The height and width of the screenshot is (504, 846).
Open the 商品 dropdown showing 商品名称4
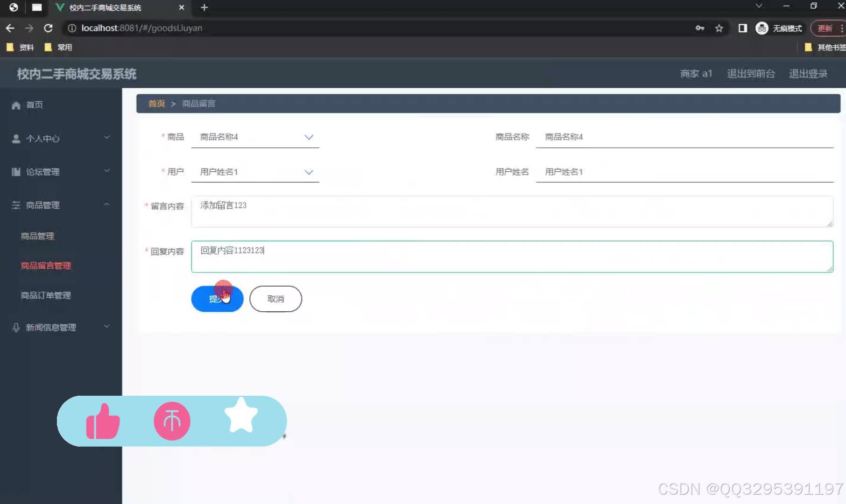click(x=255, y=137)
